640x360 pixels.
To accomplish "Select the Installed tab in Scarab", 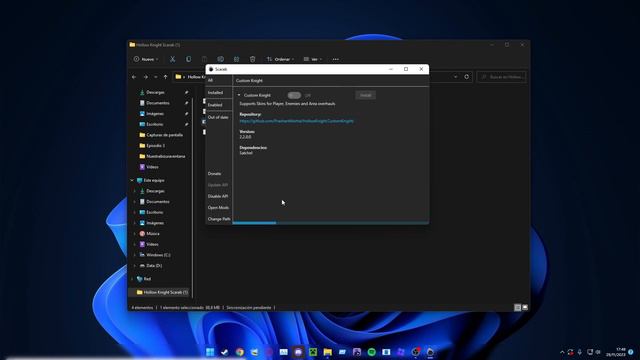I will (219, 93).
